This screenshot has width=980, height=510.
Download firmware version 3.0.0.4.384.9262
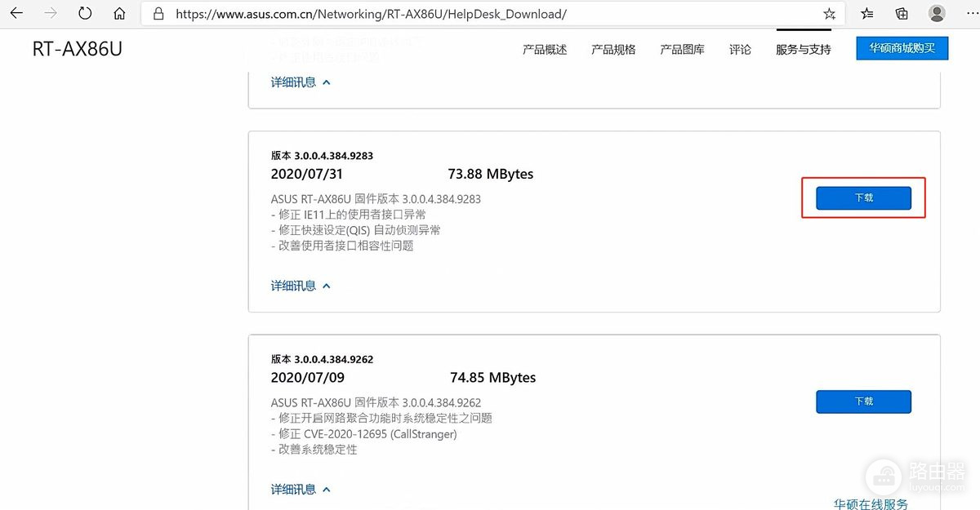pyautogui.click(x=863, y=401)
